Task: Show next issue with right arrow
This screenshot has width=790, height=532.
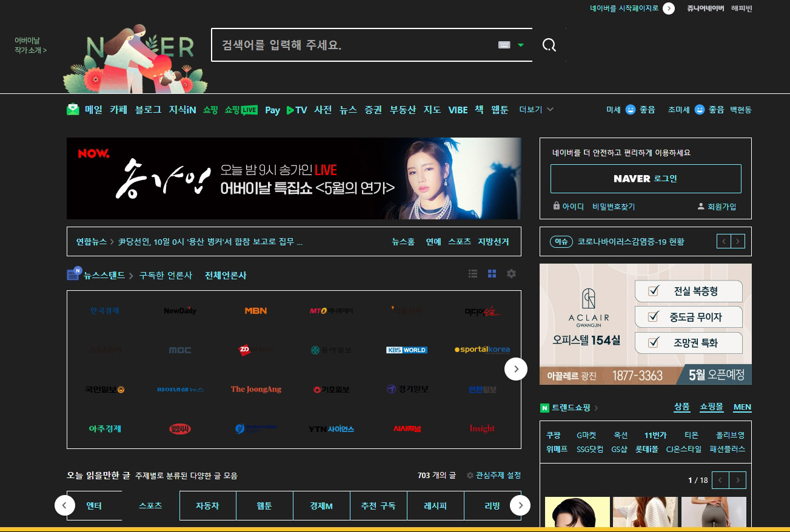Action: (x=738, y=242)
